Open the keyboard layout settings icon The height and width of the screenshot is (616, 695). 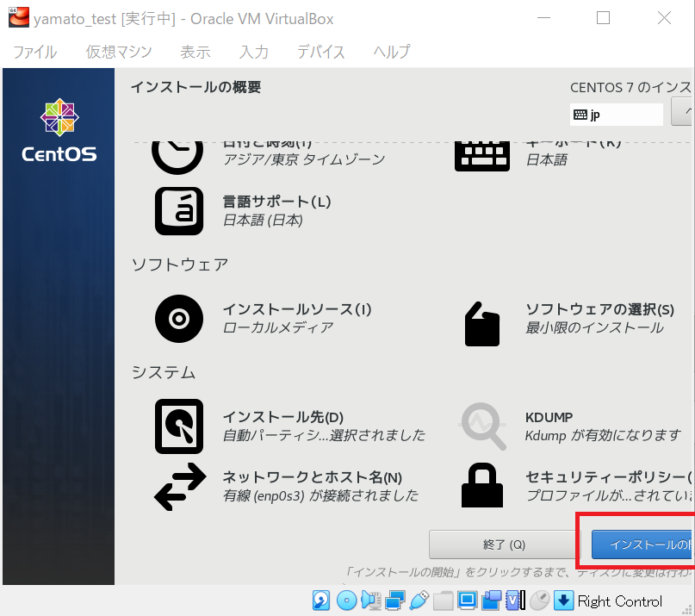(x=481, y=157)
